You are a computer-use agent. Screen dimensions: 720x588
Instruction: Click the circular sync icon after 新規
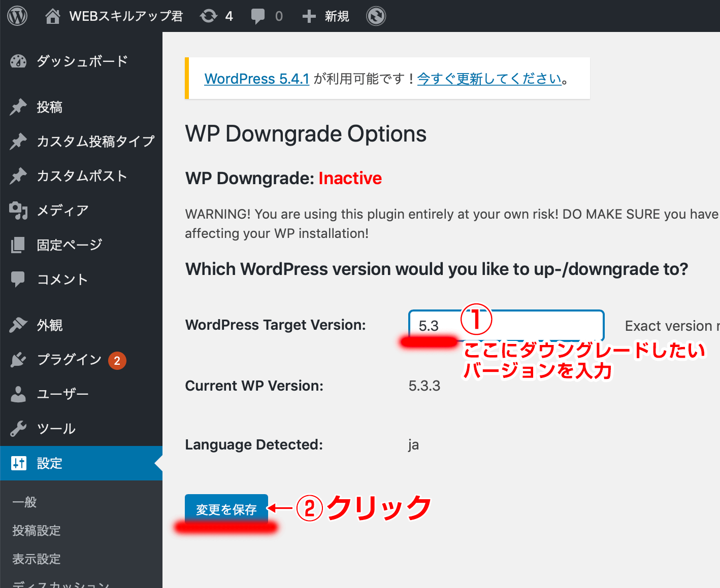click(376, 16)
